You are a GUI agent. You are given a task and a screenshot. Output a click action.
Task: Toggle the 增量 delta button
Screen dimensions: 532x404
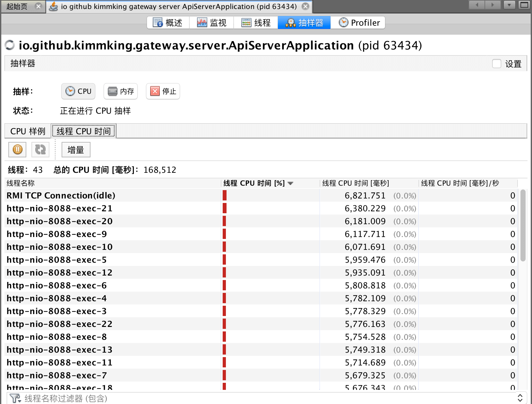point(76,150)
